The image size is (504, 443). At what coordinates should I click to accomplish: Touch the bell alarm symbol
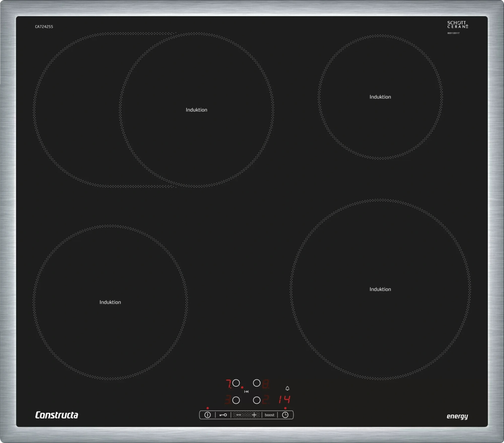point(287,389)
